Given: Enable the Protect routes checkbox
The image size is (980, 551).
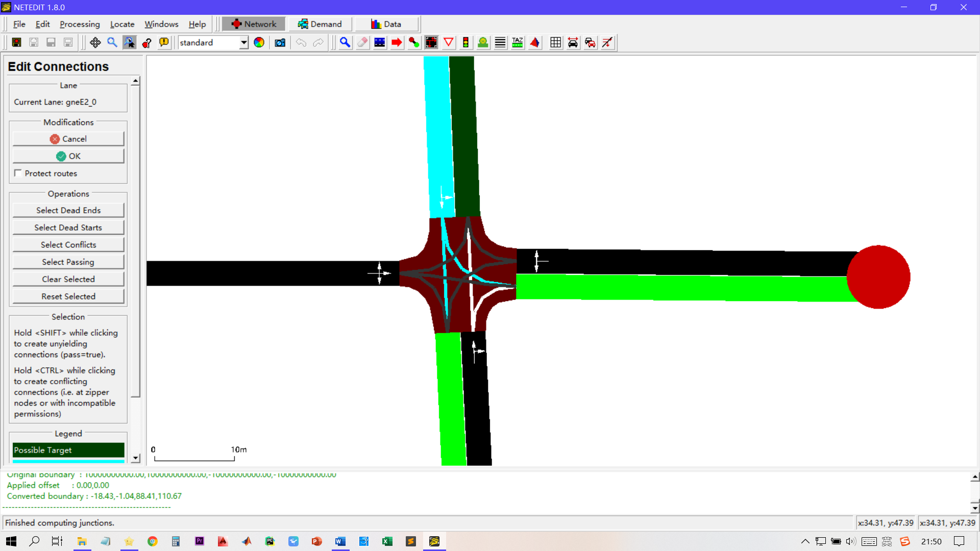Looking at the screenshot, I should coord(18,173).
